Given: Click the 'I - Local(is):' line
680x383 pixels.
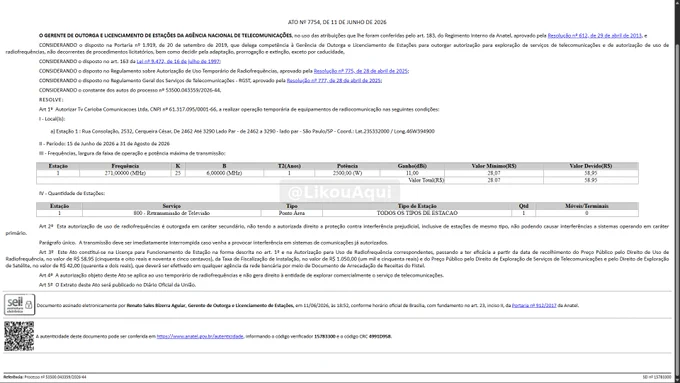Looking at the screenshot, I should pos(52,119).
